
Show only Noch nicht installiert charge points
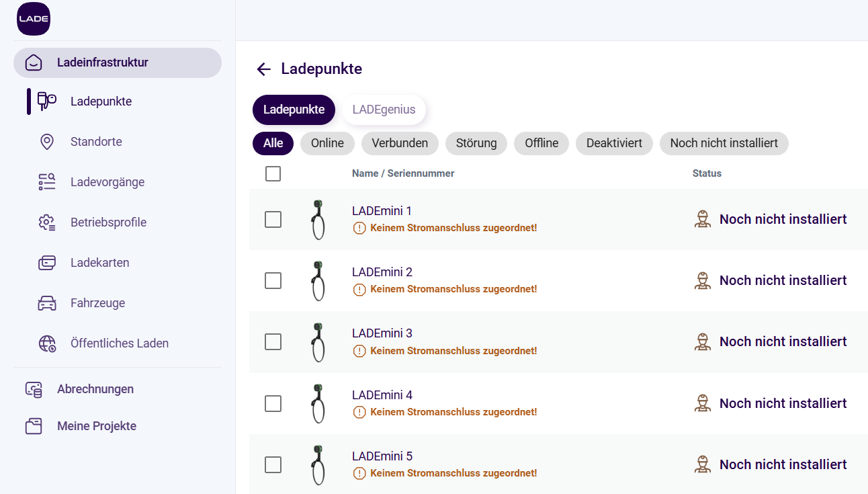pyautogui.click(x=724, y=143)
